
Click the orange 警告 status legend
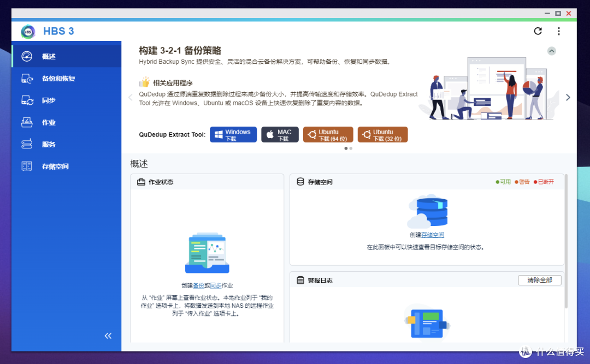tap(522, 182)
